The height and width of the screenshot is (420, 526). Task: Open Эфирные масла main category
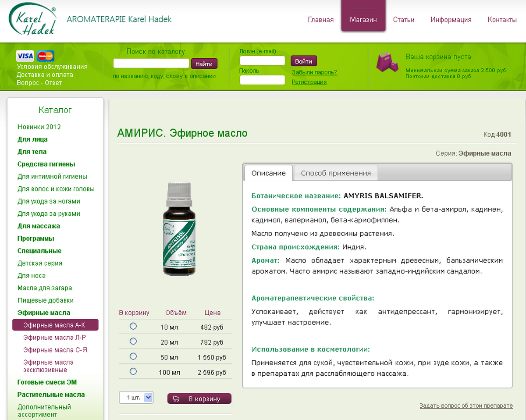[x=44, y=313]
